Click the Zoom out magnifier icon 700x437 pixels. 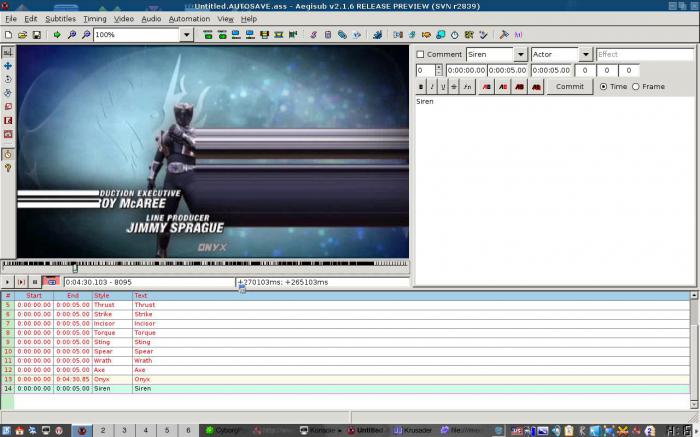click(x=86, y=34)
